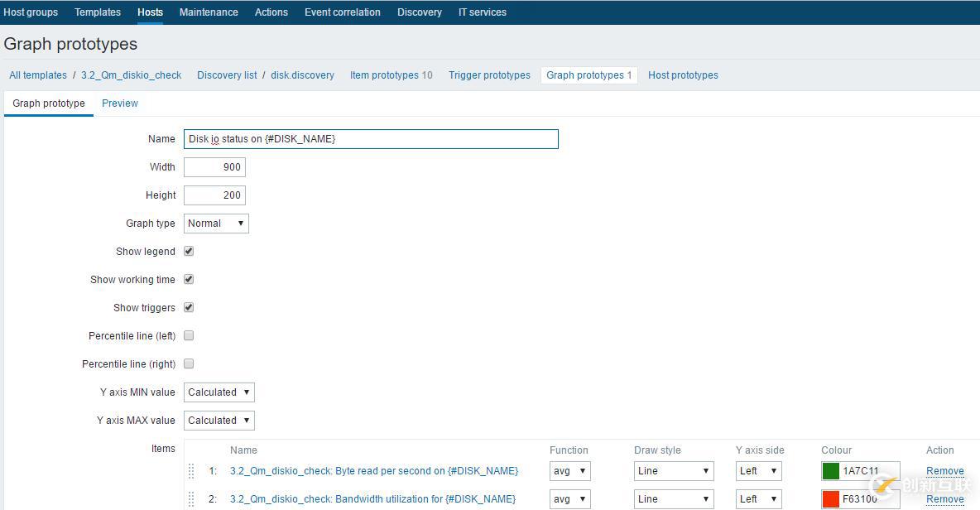The height and width of the screenshot is (510, 980).
Task: Open Draw style dropdown for Bandwidth utilization item
Action: [x=674, y=499]
